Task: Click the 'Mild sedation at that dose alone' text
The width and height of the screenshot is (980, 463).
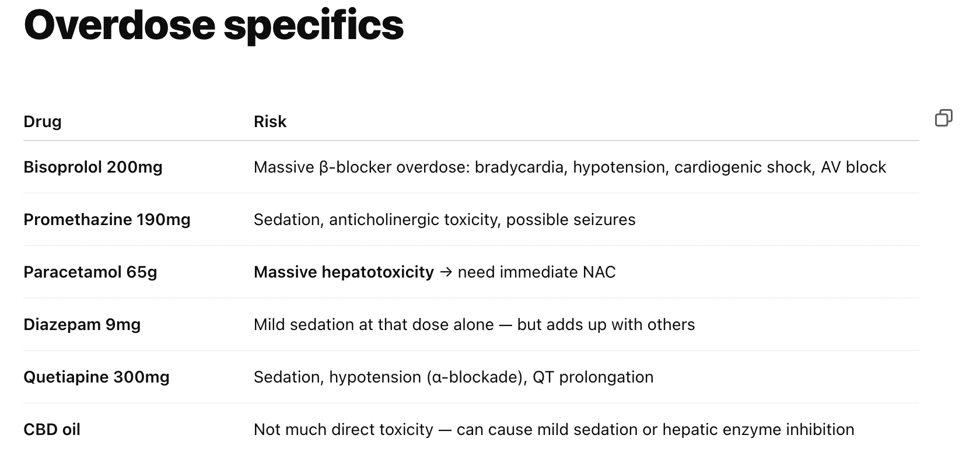Action: (x=374, y=325)
